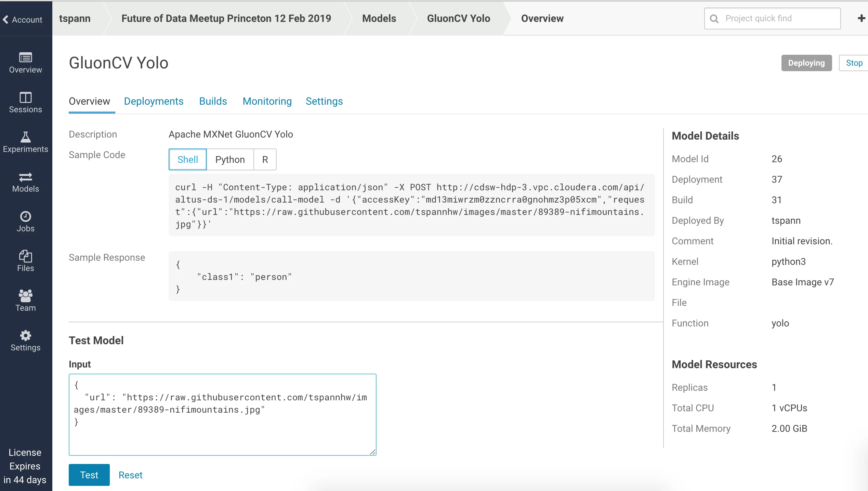Click the magnifier icon in quick find
The image size is (868, 491).
[x=714, y=18]
